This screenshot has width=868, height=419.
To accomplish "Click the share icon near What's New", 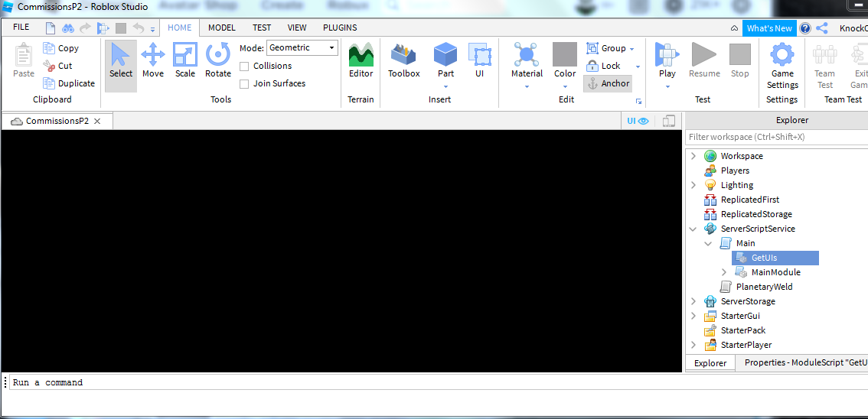I will (x=822, y=28).
